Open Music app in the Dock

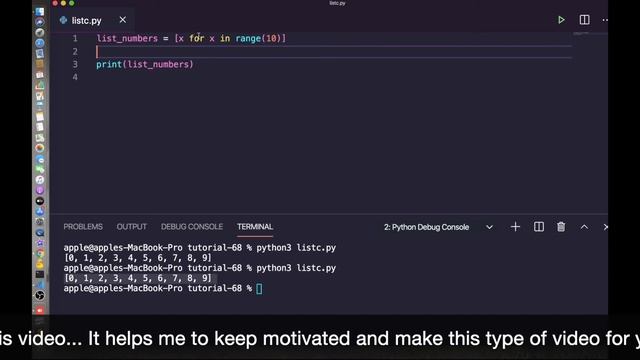tap(40, 180)
